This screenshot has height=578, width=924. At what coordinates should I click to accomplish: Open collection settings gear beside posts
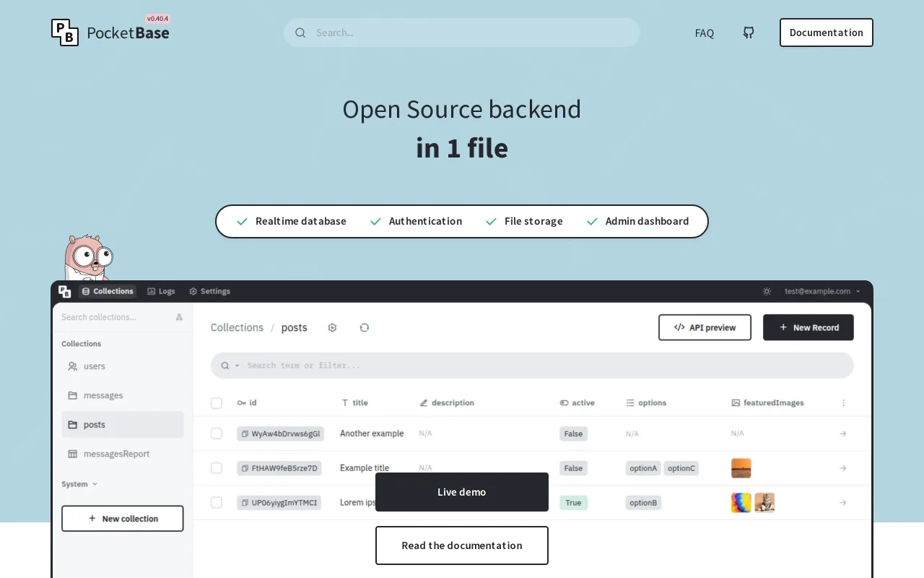click(x=332, y=327)
